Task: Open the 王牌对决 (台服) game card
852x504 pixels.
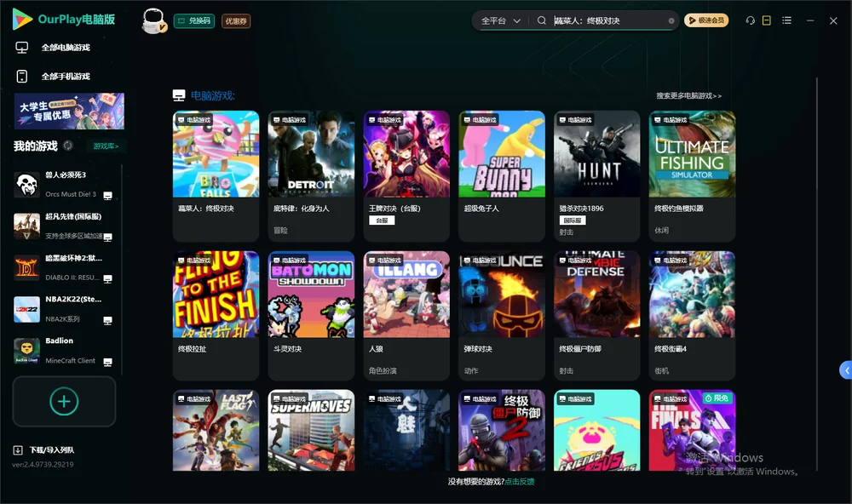Action: pos(406,176)
